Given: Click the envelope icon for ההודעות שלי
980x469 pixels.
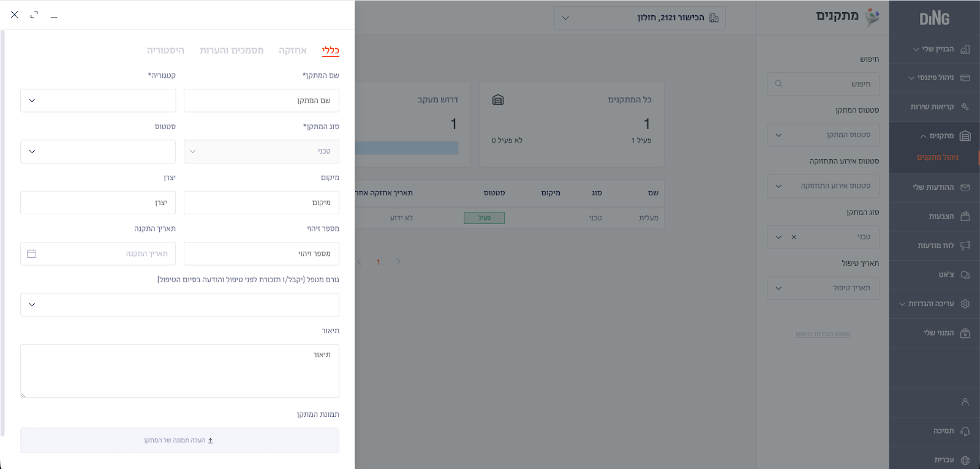Looking at the screenshot, I should coord(965,187).
